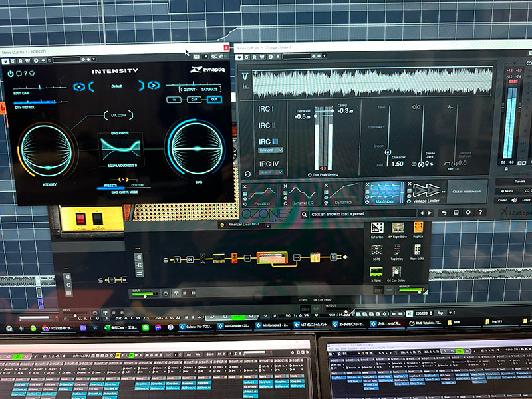Open the QC button in INTENSITY window header
Screen dimensions: 532x399
tap(214, 57)
